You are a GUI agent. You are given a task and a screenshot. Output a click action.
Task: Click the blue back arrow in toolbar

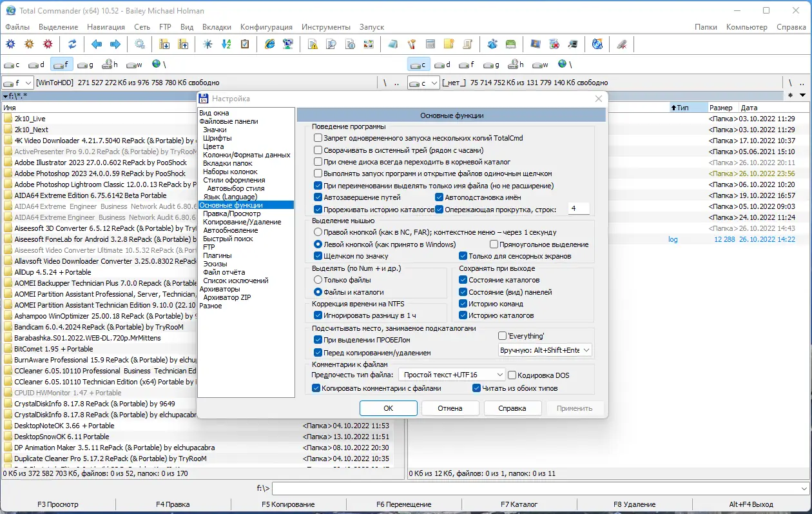click(x=97, y=44)
